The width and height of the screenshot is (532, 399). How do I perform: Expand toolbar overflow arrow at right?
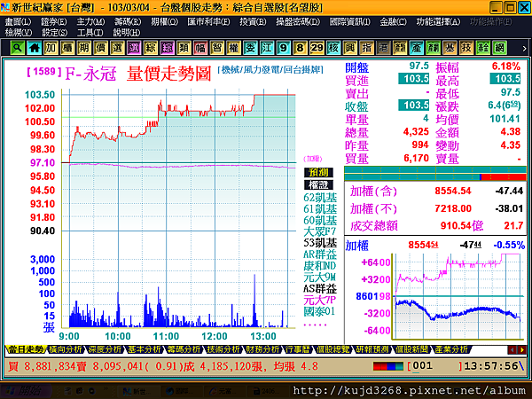tap(524, 48)
